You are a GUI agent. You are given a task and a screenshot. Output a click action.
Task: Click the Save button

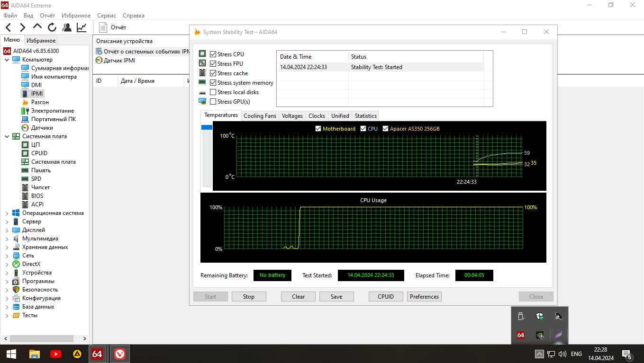336,297
